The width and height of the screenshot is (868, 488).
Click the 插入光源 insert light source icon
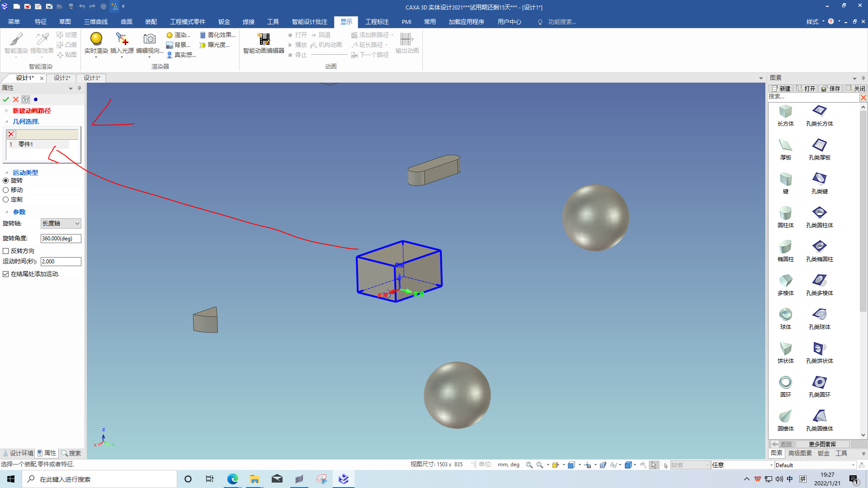122,40
